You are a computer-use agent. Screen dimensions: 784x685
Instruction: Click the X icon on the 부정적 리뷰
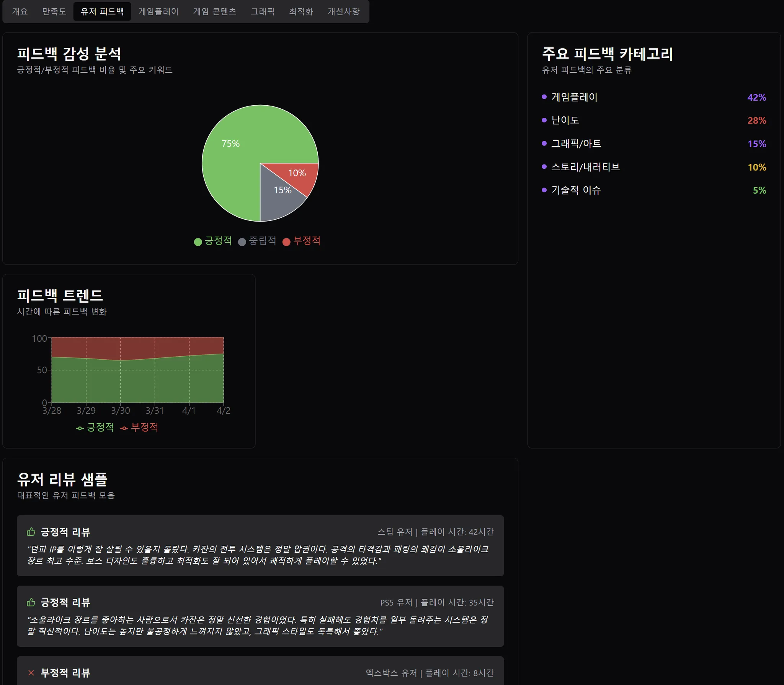(x=31, y=673)
